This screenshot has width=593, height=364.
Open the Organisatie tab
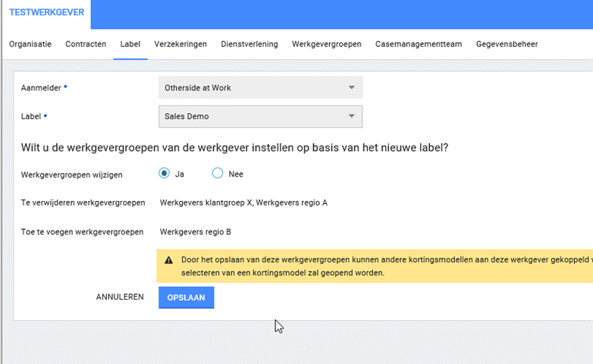[30, 44]
